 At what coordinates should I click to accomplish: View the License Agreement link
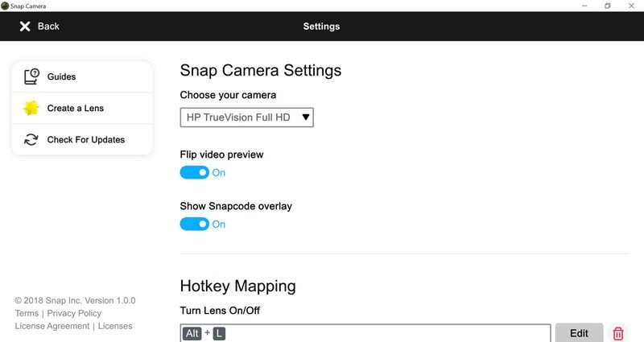[52, 326]
